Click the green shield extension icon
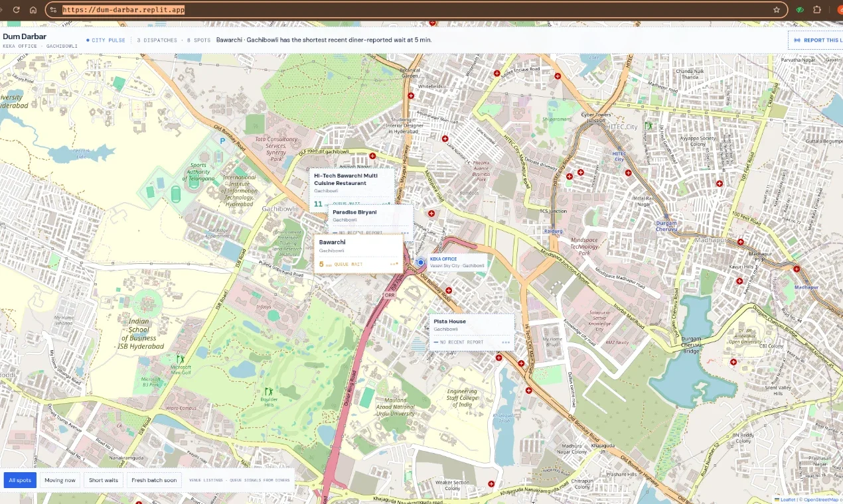Screen dimensions: 843x504 click(801, 10)
